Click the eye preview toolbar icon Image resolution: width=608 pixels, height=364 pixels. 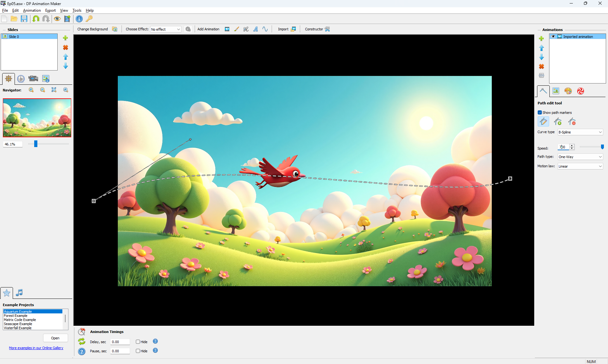pyautogui.click(x=57, y=19)
